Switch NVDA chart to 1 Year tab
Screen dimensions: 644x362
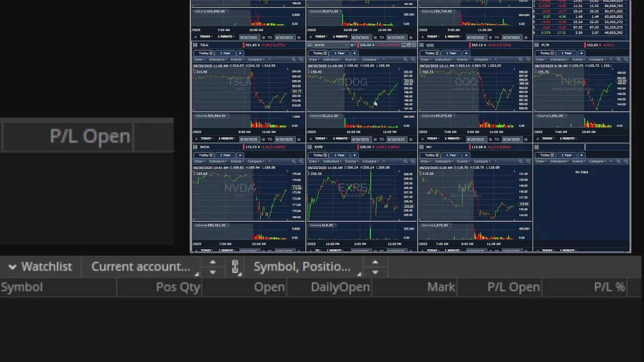tap(225, 155)
